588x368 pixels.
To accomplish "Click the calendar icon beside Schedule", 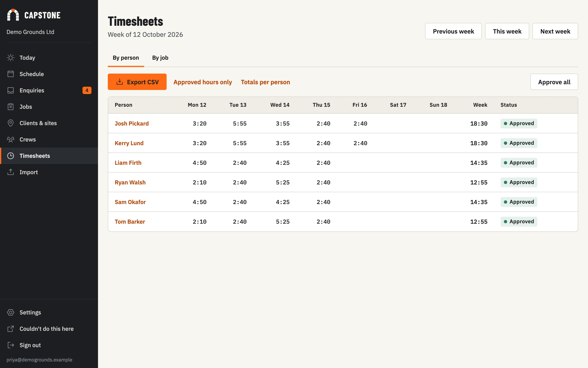I will (x=10, y=74).
